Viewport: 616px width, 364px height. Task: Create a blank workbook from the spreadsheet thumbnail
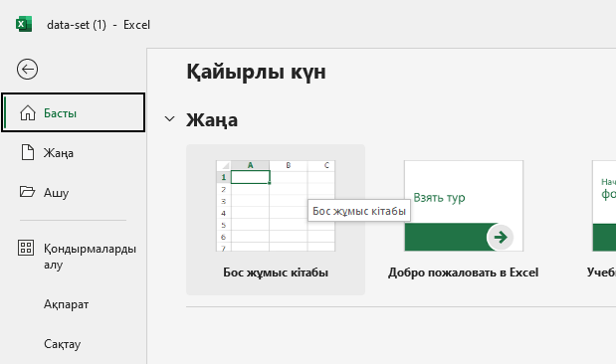276,206
